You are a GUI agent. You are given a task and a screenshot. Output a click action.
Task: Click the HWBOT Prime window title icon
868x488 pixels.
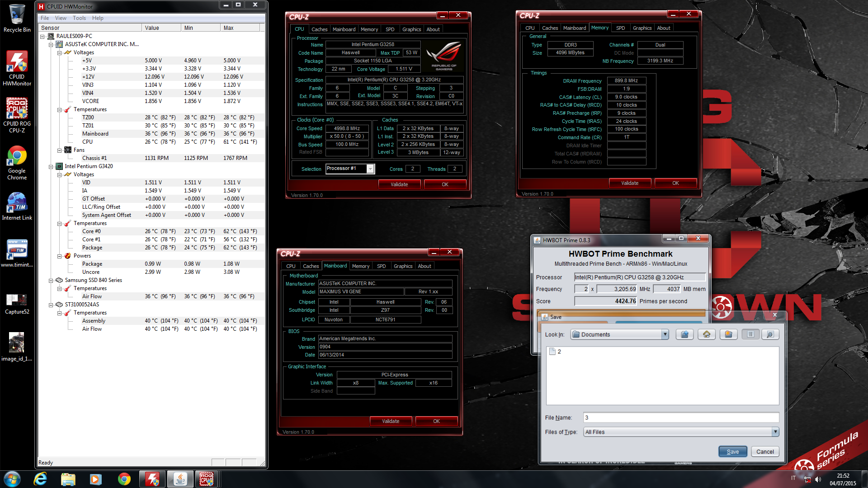tap(537, 240)
